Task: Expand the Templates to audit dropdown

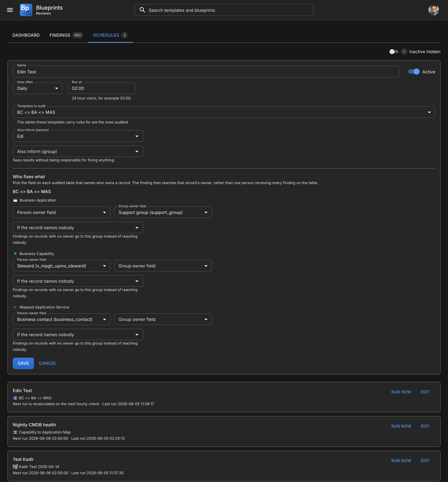Action: point(224,112)
